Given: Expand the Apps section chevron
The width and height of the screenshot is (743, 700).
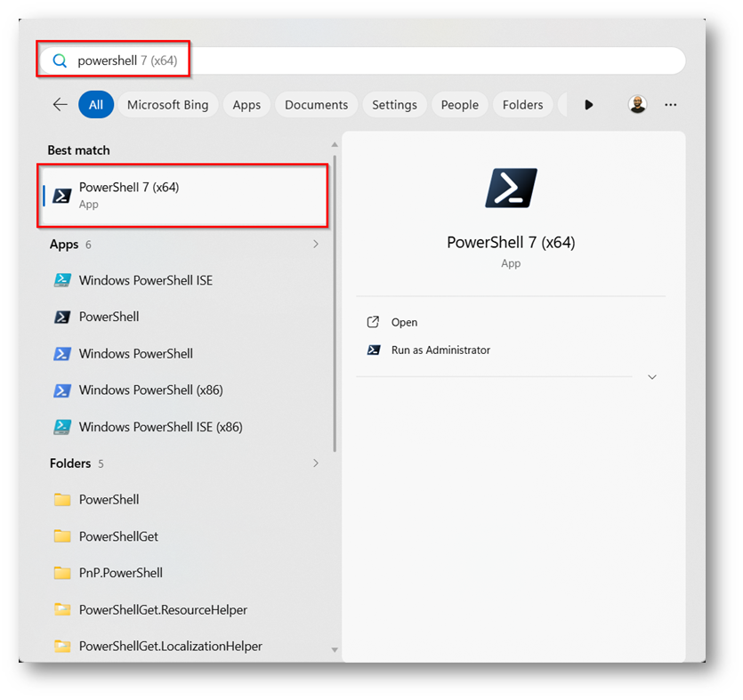Looking at the screenshot, I should 316,244.
